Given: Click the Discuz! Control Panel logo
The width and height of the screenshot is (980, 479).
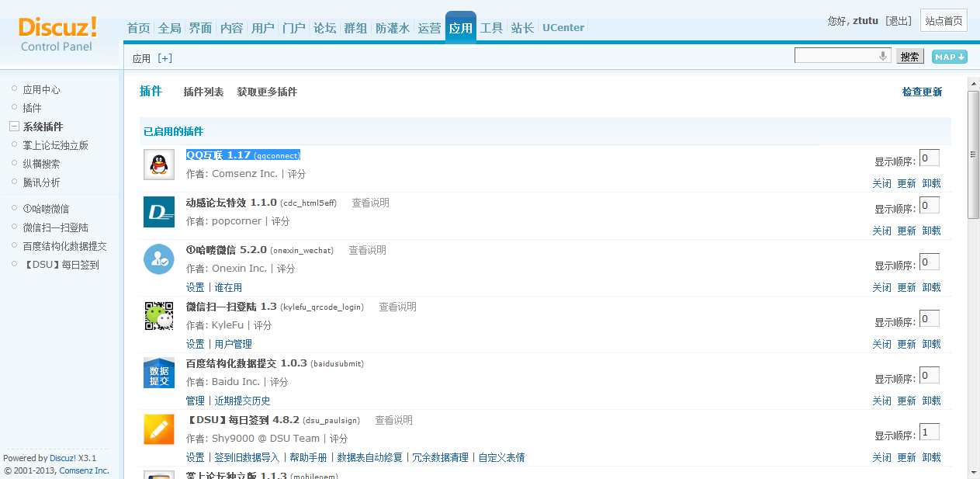Looking at the screenshot, I should point(57,34).
